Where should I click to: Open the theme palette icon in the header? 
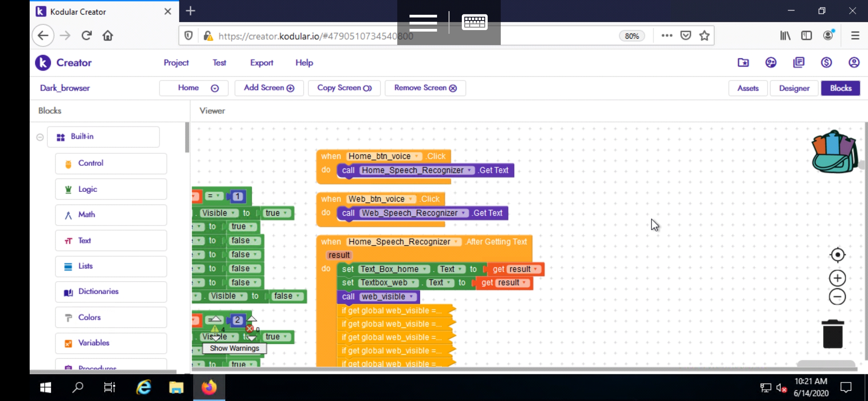771,62
